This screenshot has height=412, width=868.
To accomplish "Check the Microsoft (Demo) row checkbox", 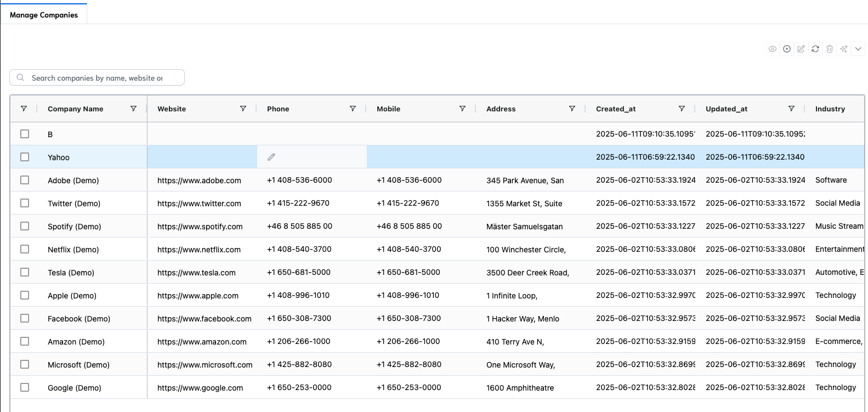I will click(25, 364).
